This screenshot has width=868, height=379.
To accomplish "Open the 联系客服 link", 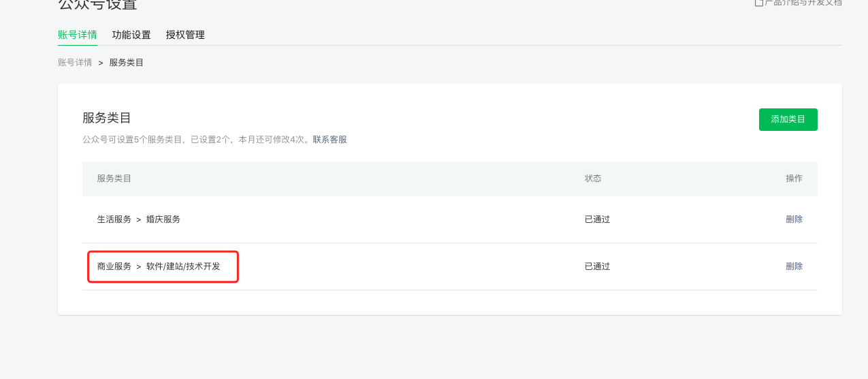I will [x=330, y=140].
